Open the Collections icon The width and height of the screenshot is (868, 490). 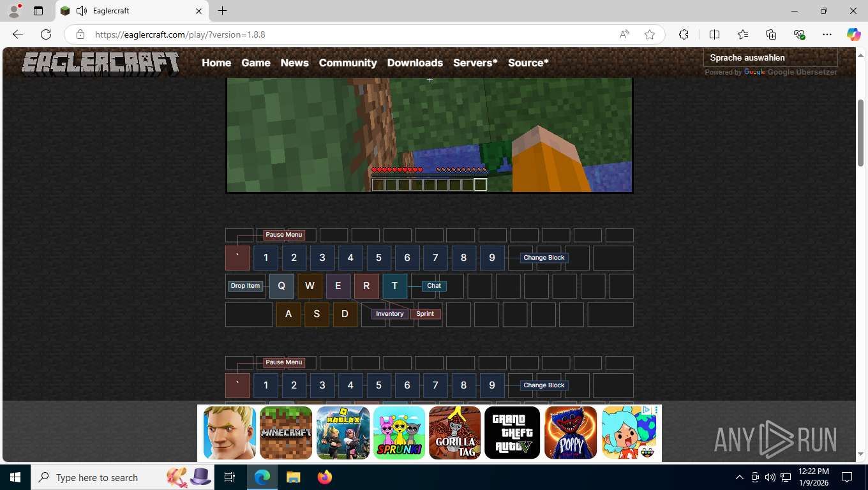tap(771, 34)
